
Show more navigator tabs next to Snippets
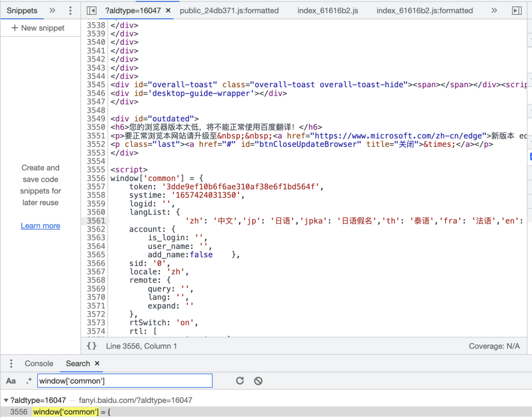52,10
